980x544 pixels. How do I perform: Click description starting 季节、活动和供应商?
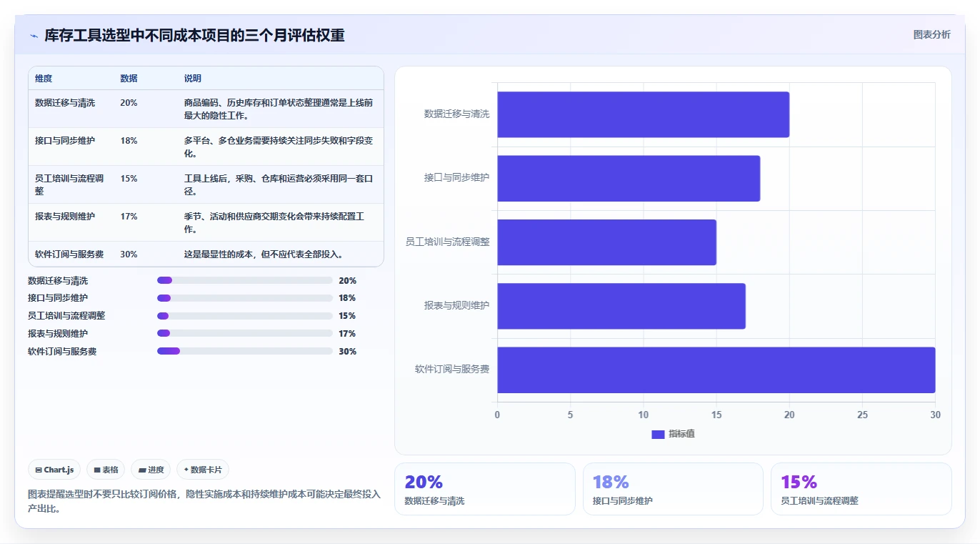[x=274, y=222]
